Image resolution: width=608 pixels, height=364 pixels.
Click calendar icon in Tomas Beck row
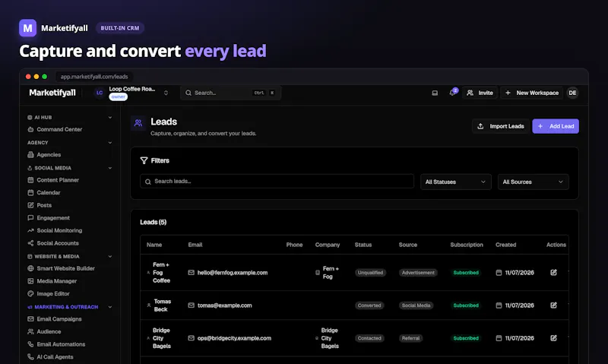point(499,305)
